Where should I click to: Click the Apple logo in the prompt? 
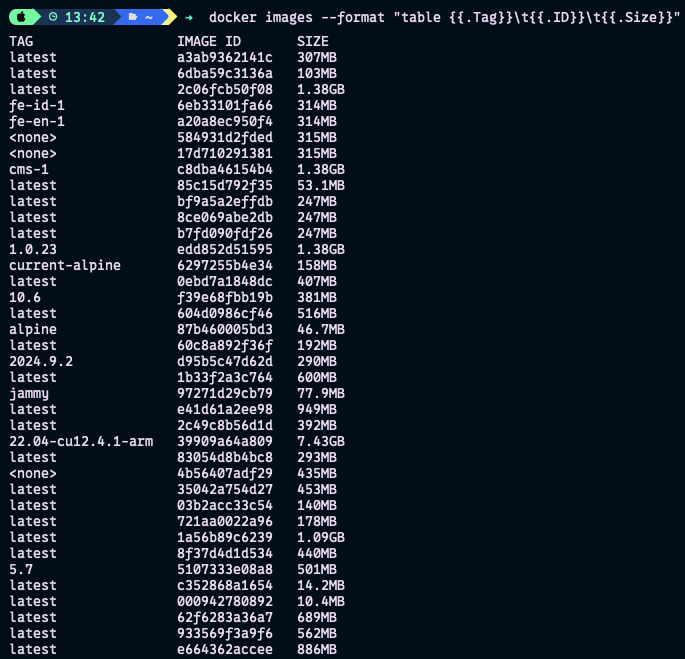pyautogui.click(x=23, y=17)
